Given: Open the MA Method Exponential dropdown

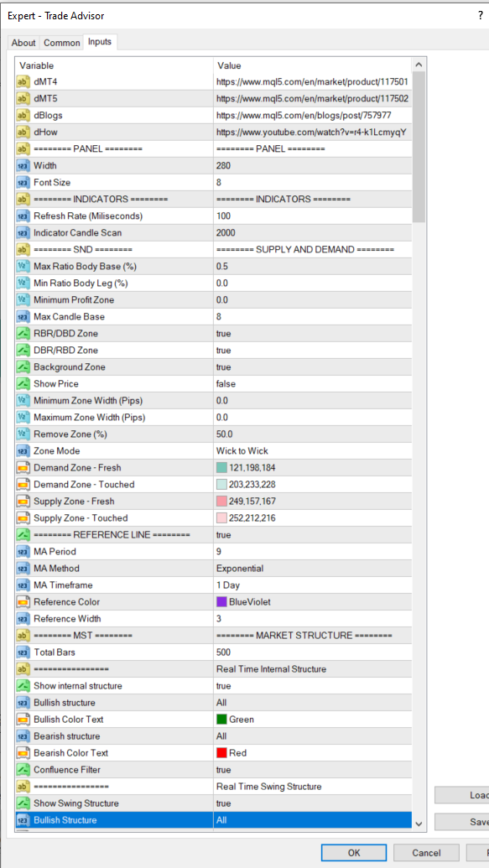Looking at the screenshot, I should coord(312,569).
